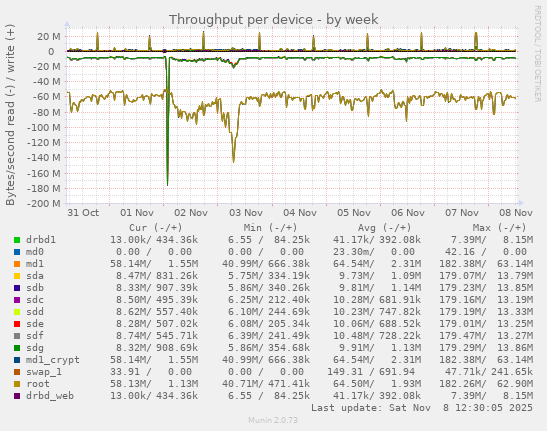Image resolution: width=547 pixels, height=431 pixels.
Task: Click the '31 Oct' x-axis label
Action: tap(83, 213)
